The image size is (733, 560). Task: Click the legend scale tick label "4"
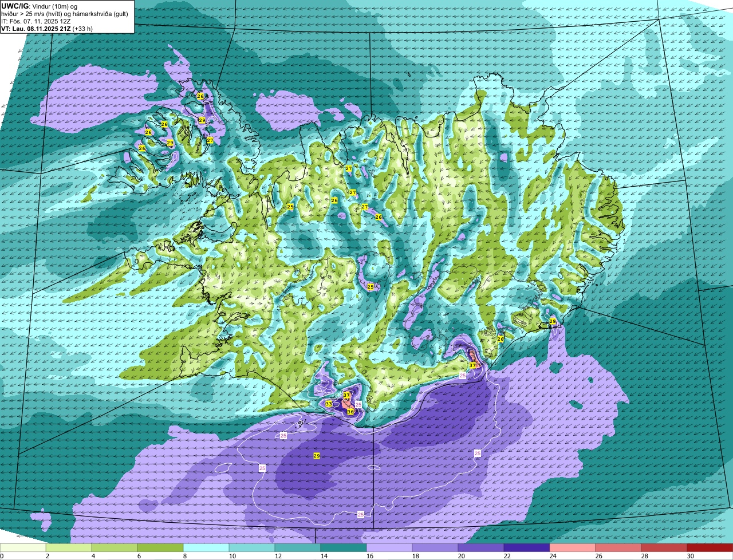(93, 556)
